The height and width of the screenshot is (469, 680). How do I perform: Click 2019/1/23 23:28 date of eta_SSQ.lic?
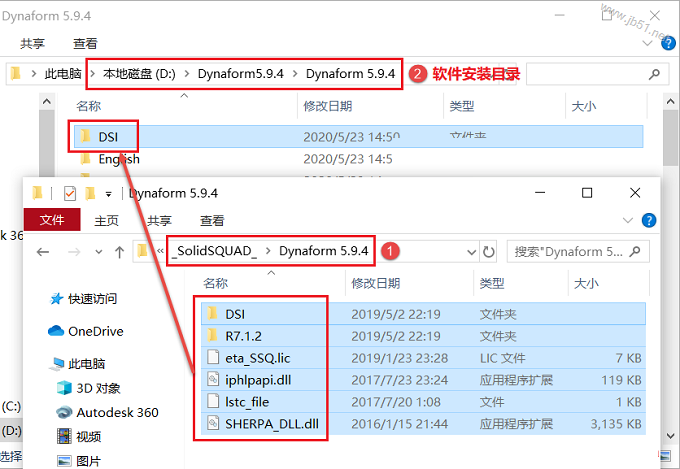click(x=399, y=358)
